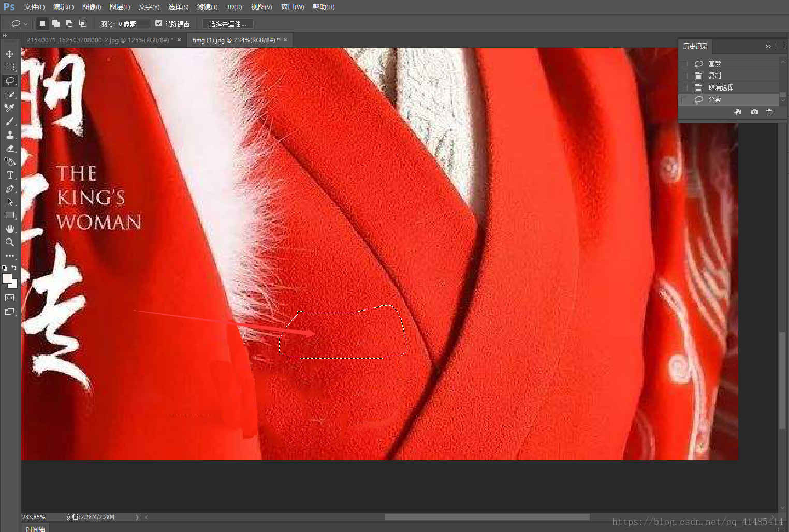Screen dimensions: 789x532
Task: Change the screen mode
Action: [10, 312]
